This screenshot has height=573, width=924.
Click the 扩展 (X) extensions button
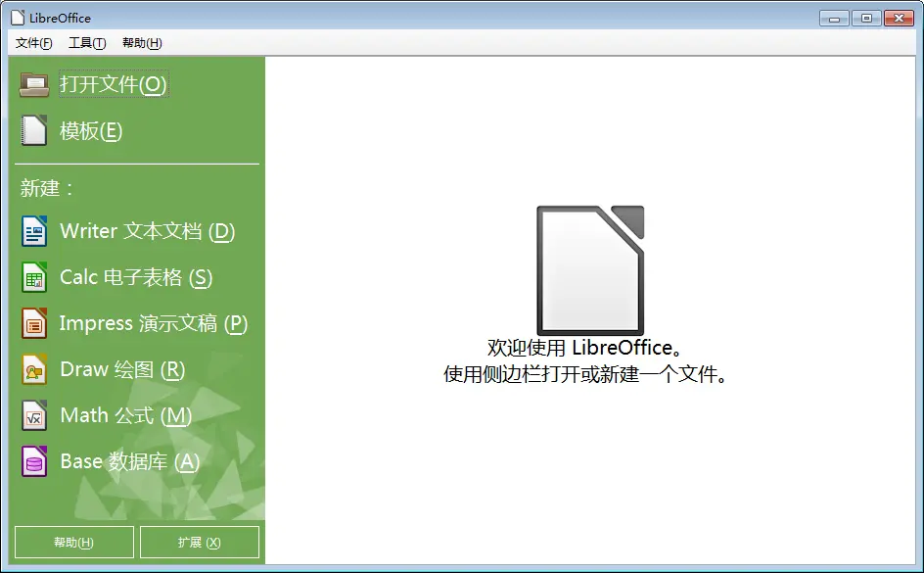point(200,542)
